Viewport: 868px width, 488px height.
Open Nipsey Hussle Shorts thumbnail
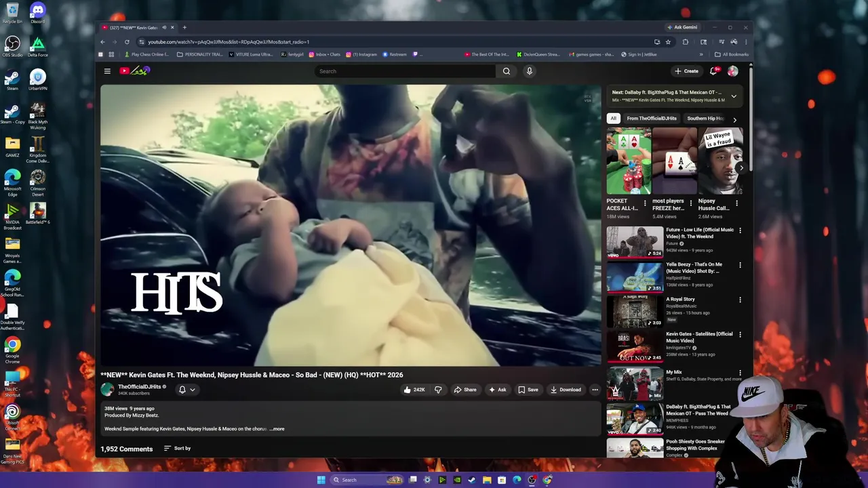720,161
